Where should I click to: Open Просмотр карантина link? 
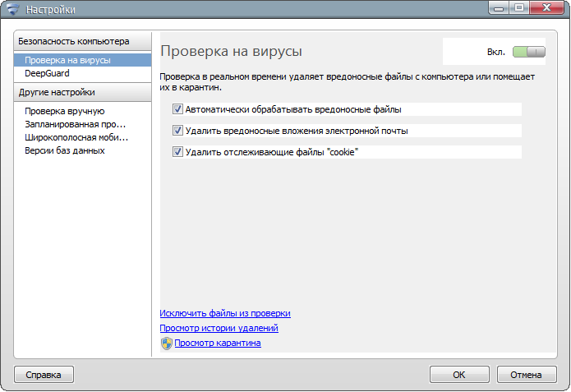(x=218, y=344)
